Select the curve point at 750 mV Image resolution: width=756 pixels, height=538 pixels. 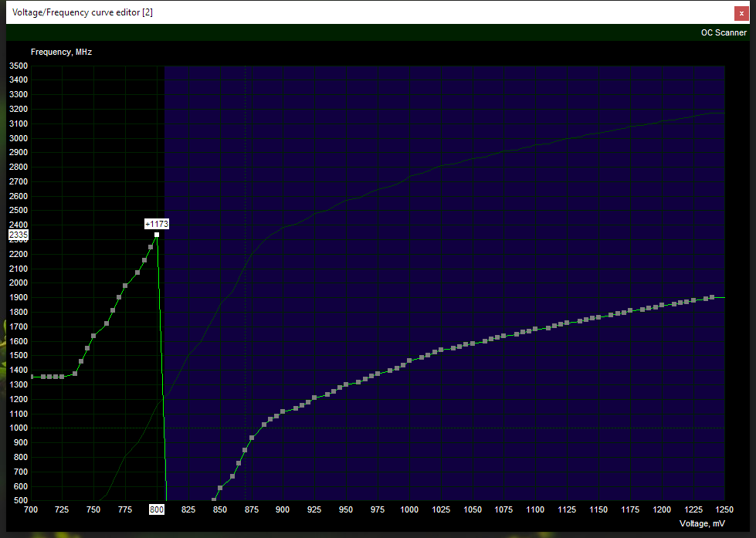click(x=93, y=336)
